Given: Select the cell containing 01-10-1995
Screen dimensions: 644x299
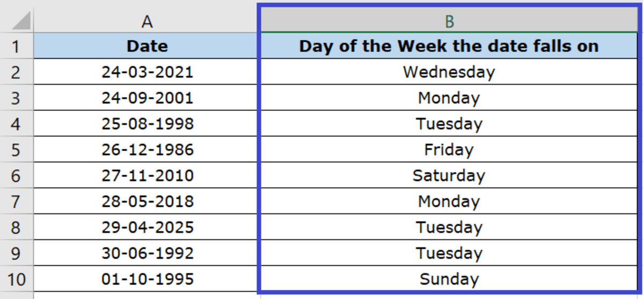Looking at the screenshot, I should tap(147, 279).
